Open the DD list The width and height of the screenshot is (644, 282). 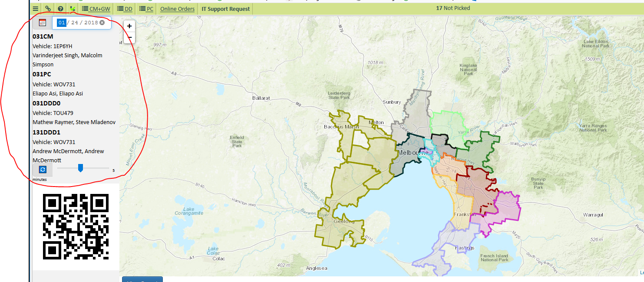(x=125, y=9)
